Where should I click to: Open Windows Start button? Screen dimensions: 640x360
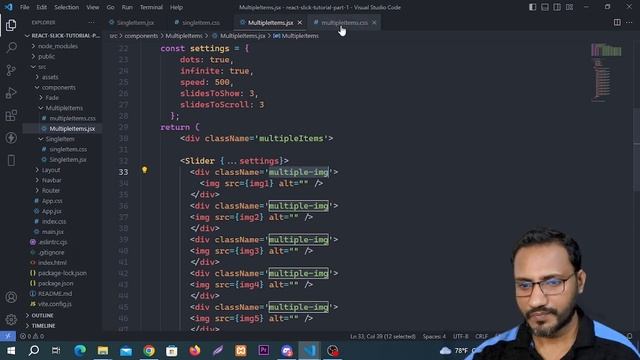click(11, 351)
